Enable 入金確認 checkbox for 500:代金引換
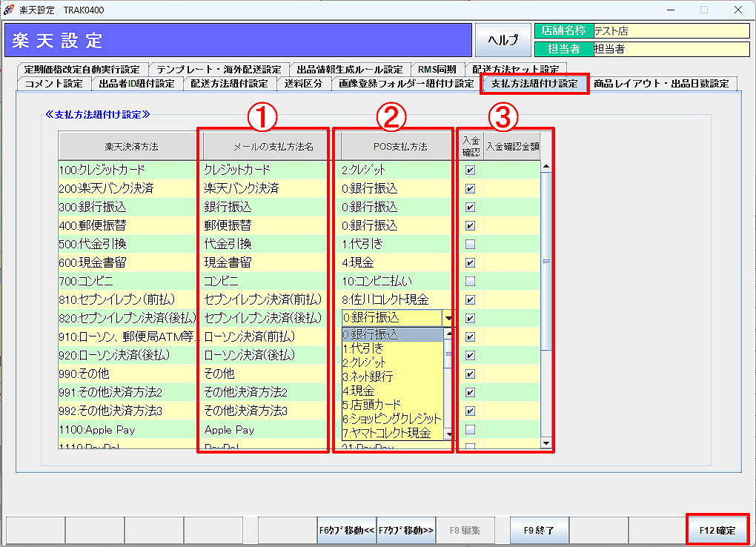The width and height of the screenshot is (756, 547). (469, 244)
